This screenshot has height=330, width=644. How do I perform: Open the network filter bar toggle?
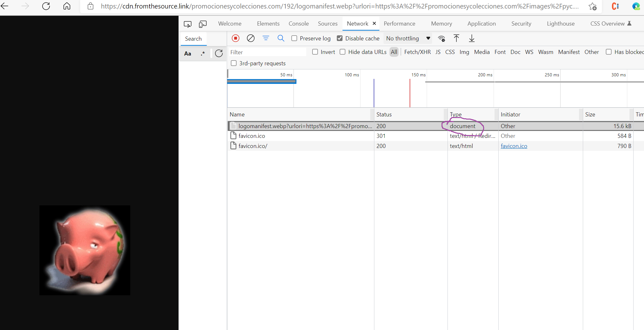(x=266, y=38)
